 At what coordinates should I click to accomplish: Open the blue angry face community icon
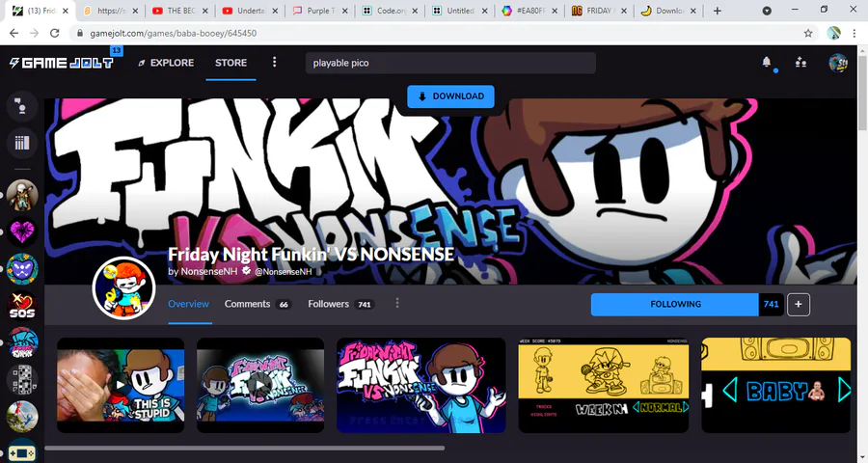pos(22,269)
